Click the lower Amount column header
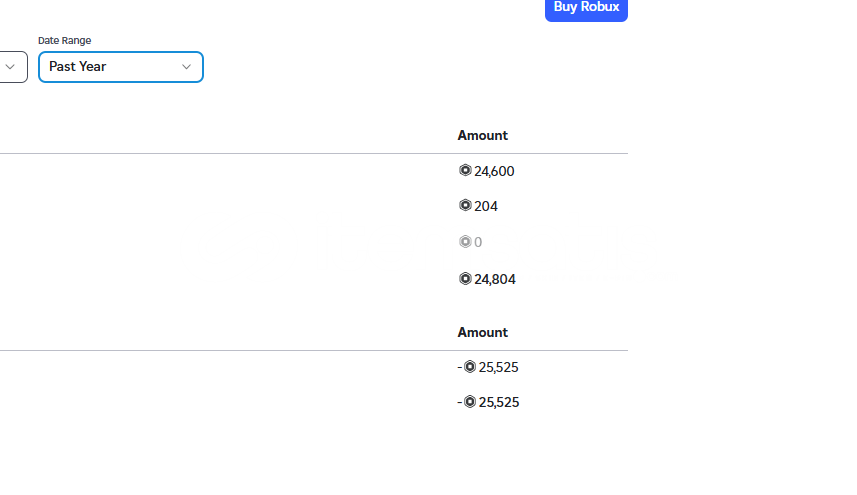This screenshot has height=495, width=857. (x=483, y=332)
